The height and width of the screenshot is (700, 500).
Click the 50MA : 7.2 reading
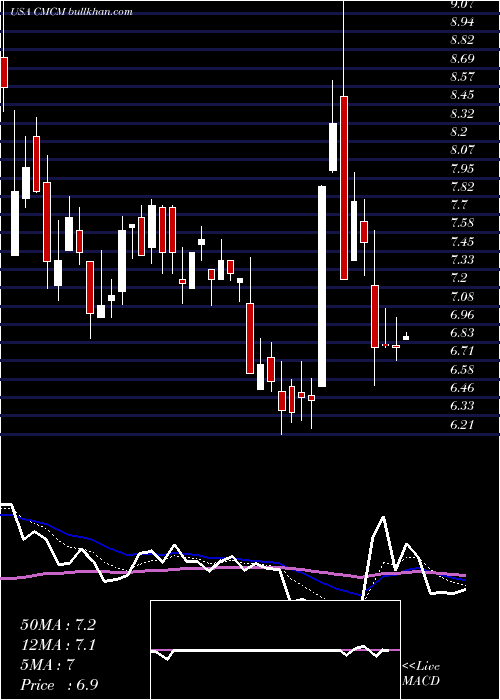[x=58, y=625]
